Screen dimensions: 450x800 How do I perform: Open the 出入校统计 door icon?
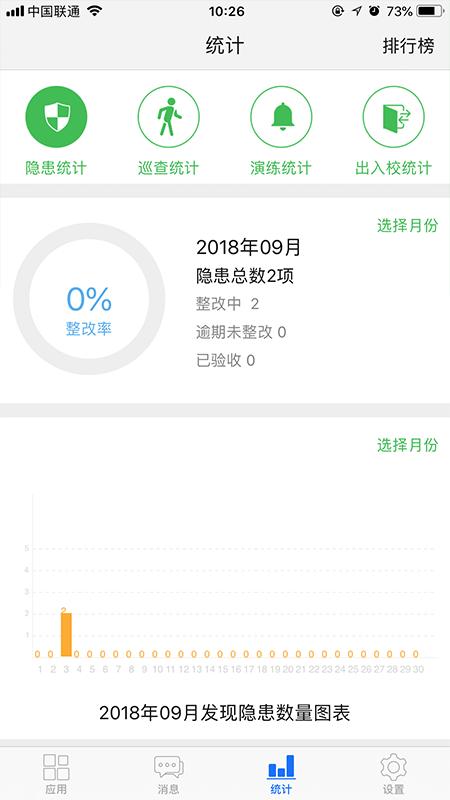[x=393, y=117]
